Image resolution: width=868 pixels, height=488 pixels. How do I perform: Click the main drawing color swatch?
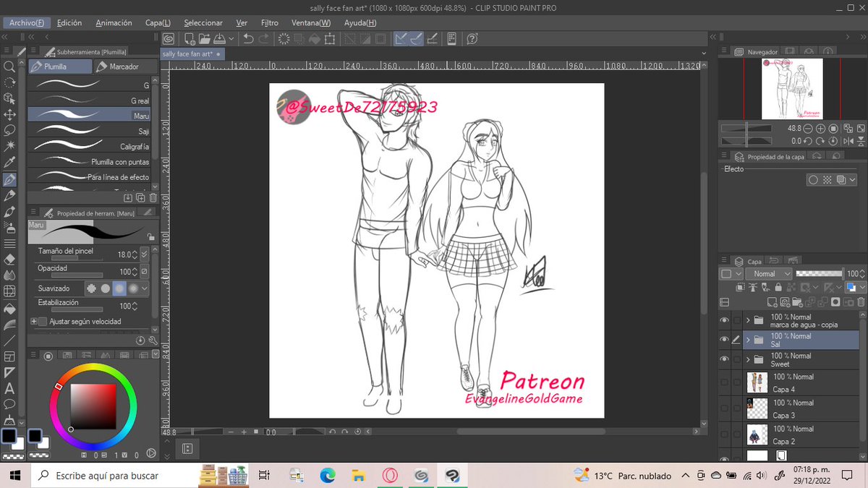(x=9, y=436)
